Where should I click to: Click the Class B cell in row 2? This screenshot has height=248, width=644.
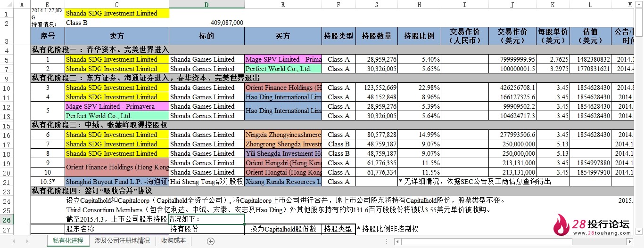[x=116, y=23]
